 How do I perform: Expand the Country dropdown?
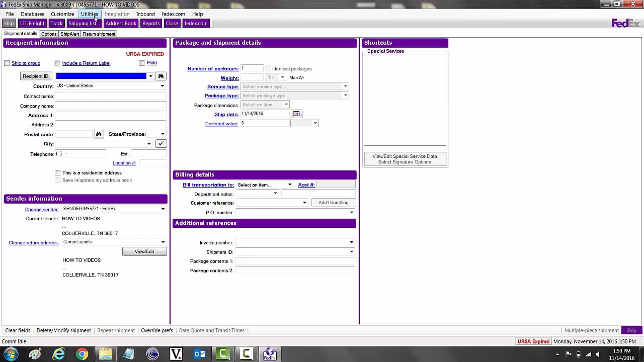click(111, 86)
